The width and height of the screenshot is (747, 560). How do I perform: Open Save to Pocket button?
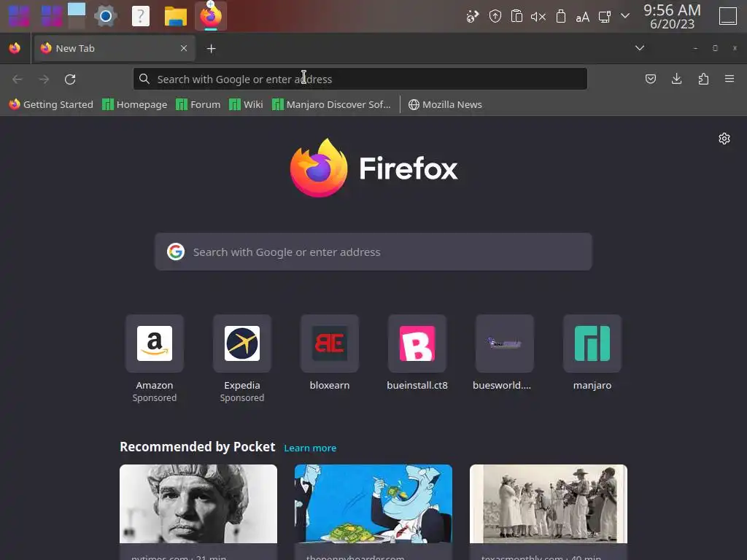650,79
